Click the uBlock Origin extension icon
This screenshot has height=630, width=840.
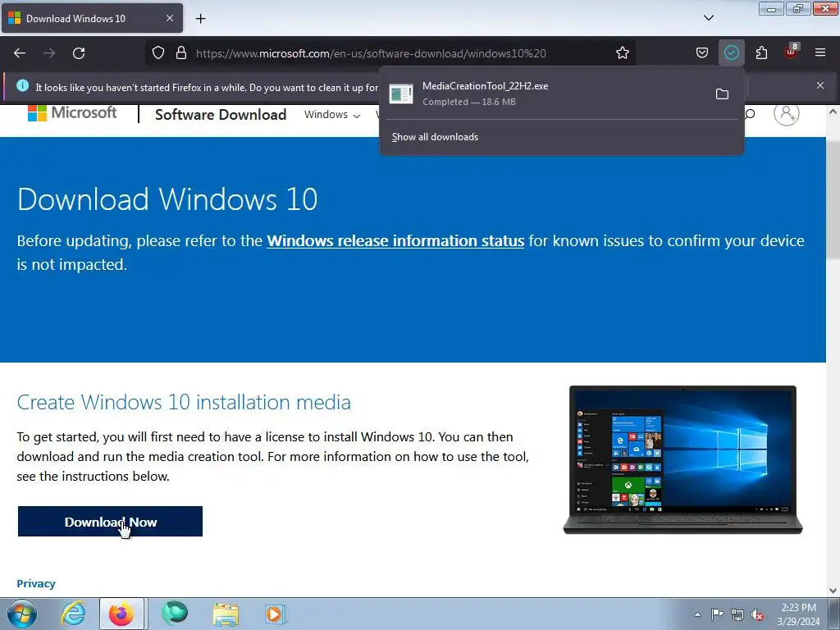[x=792, y=52]
